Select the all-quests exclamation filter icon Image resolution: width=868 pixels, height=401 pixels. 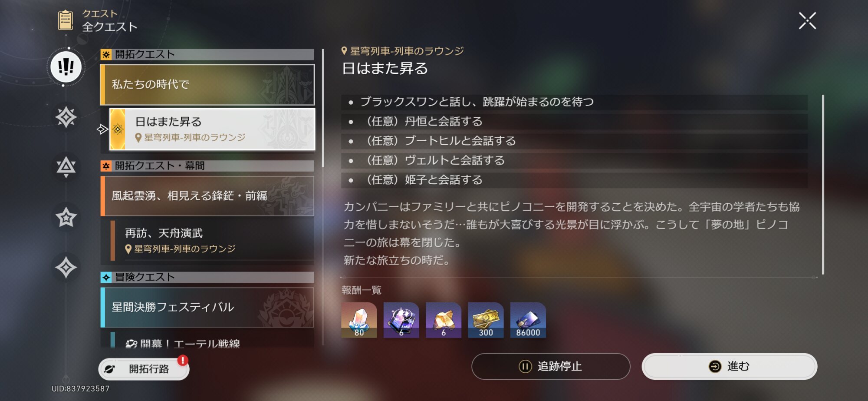(66, 67)
